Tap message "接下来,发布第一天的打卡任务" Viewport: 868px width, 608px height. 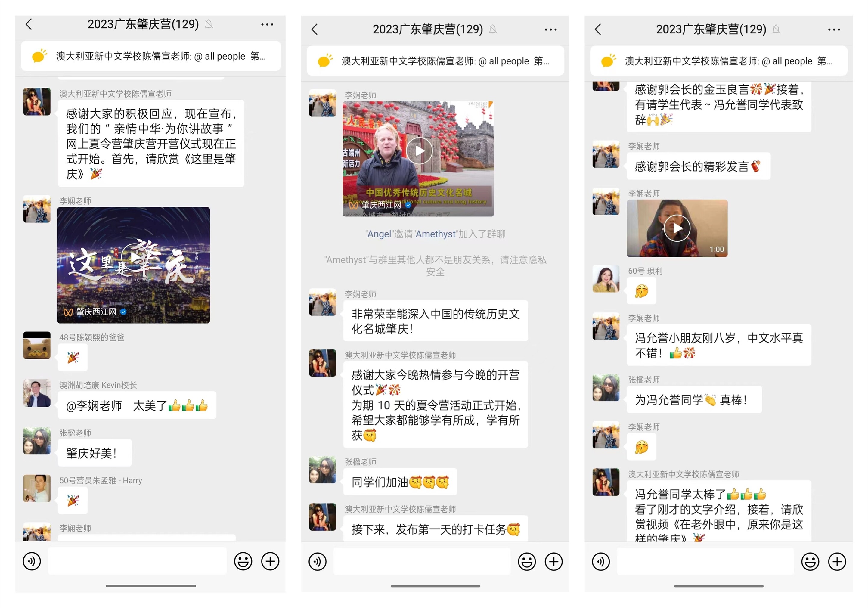(x=436, y=529)
